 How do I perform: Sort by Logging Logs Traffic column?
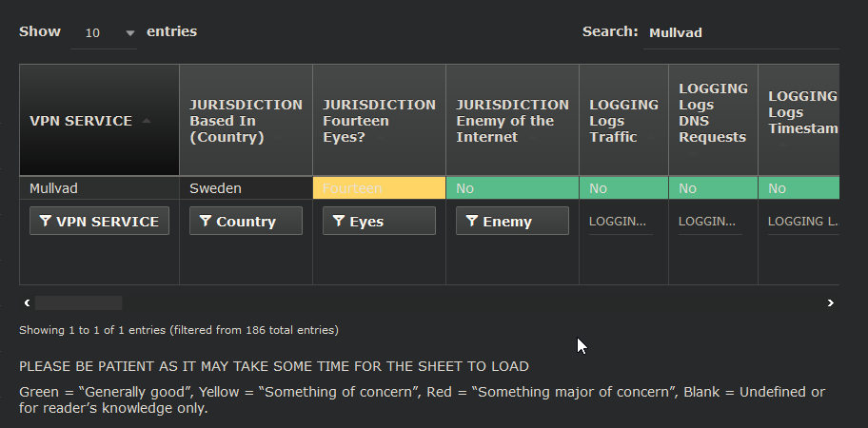coord(623,121)
